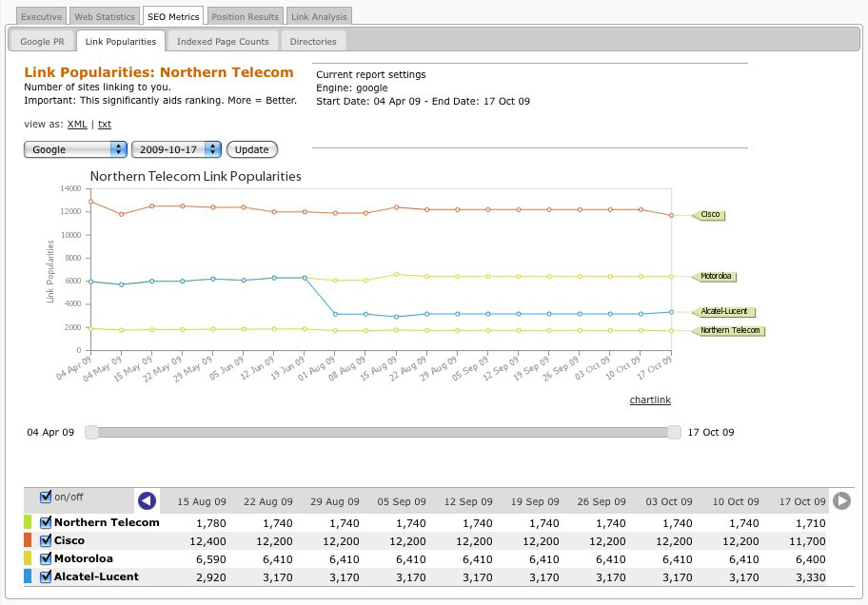
Task: Click the end-date slider handle
Action: pos(674,432)
